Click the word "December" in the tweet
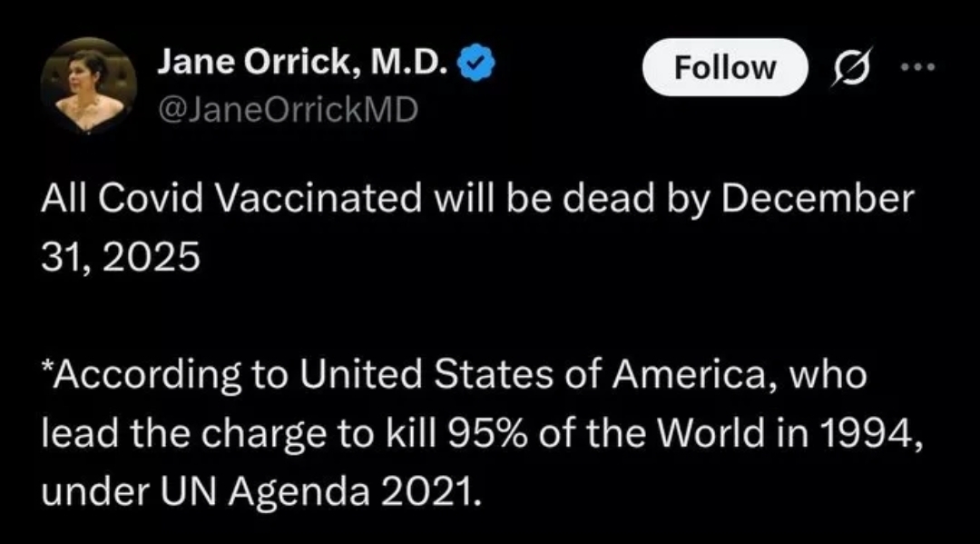 pyautogui.click(x=814, y=197)
